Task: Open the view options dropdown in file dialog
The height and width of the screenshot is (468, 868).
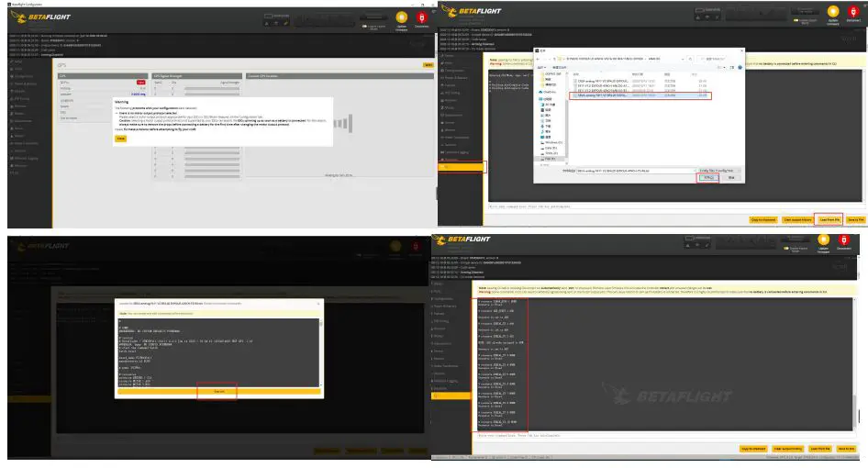Action: [721, 68]
